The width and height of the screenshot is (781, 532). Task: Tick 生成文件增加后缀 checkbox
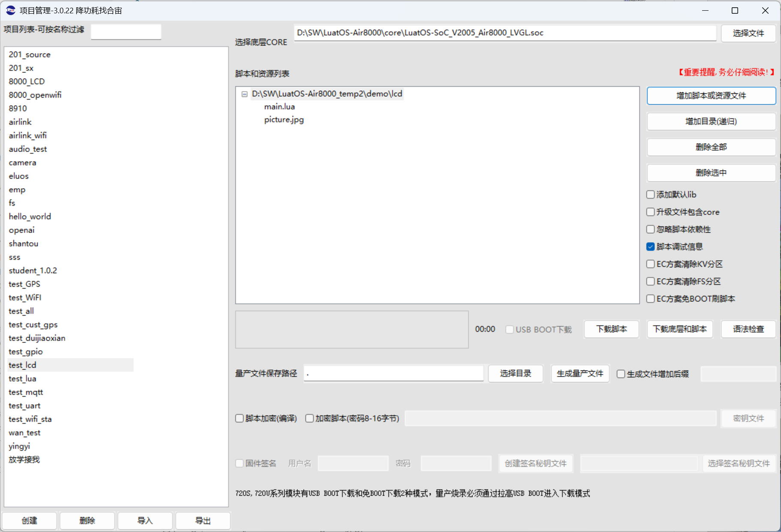coord(621,374)
